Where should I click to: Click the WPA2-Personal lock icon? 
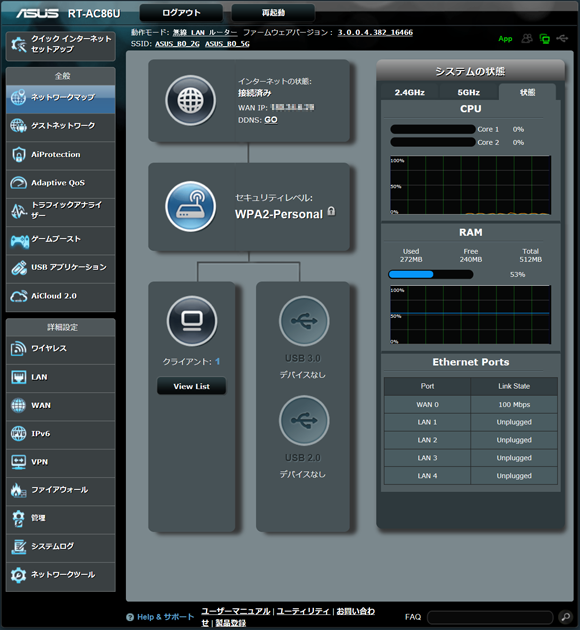[x=331, y=211]
